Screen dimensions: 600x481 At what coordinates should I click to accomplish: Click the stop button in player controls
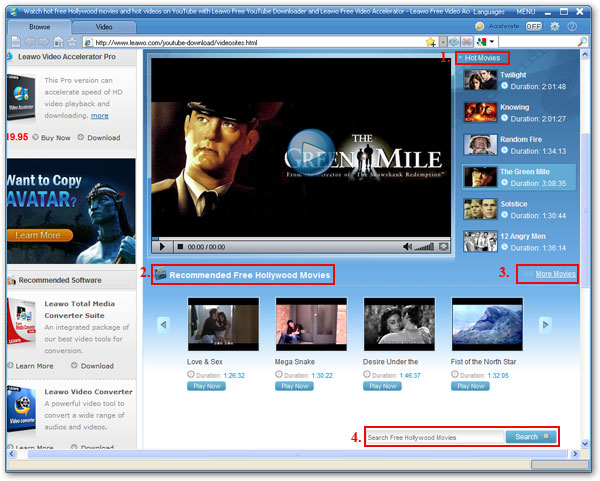click(180, 247)
